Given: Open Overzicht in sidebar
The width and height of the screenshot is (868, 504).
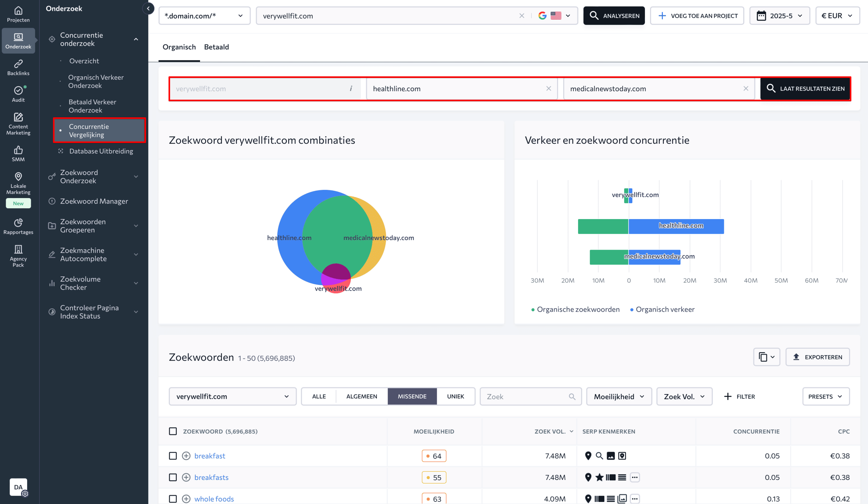Looking at the screenshot, I should (x=84, y=61).
